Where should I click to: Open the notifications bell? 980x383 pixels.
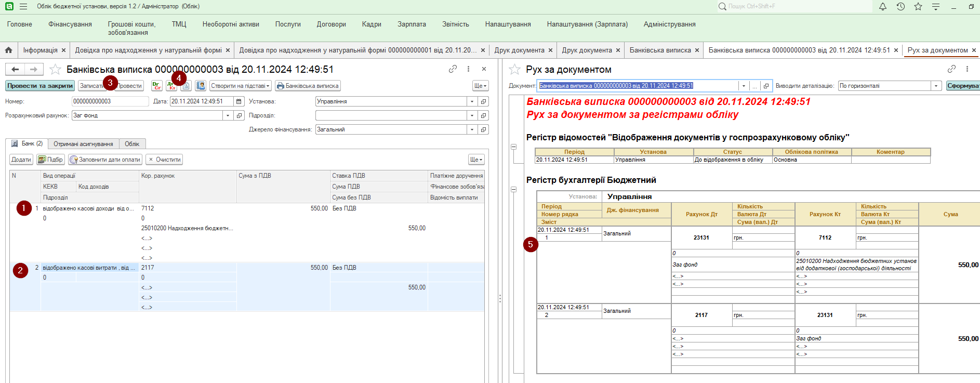pos(882,7)
